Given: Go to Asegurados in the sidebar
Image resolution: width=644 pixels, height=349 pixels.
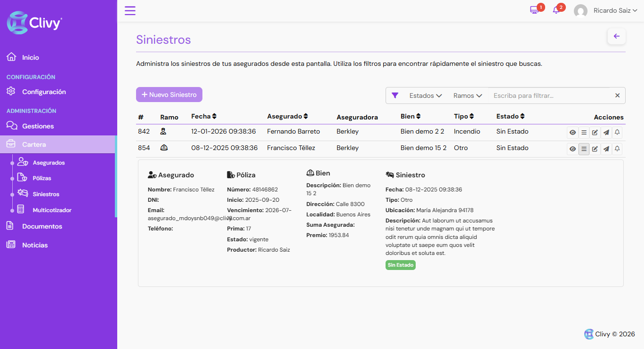Looking at the screenshot, I should click(48, 163).
